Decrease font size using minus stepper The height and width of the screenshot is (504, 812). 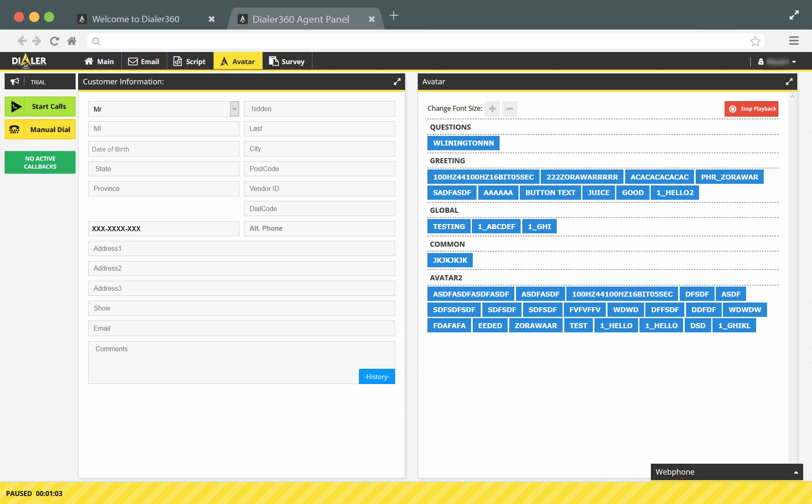[x=509, y=109]
